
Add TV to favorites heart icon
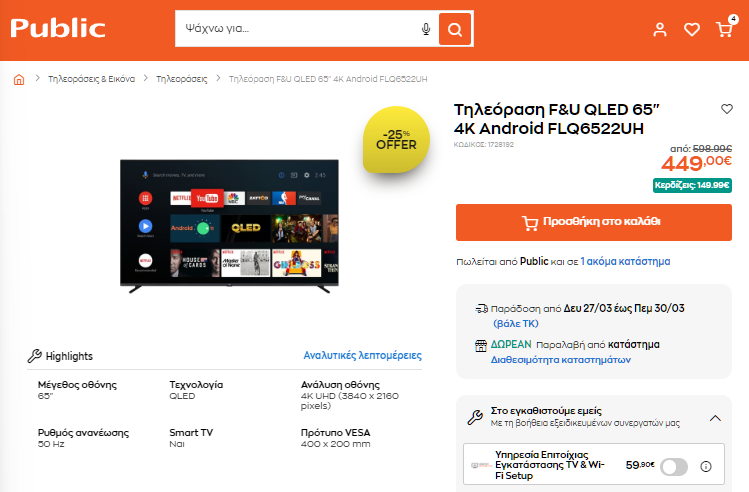pos(727,109)
